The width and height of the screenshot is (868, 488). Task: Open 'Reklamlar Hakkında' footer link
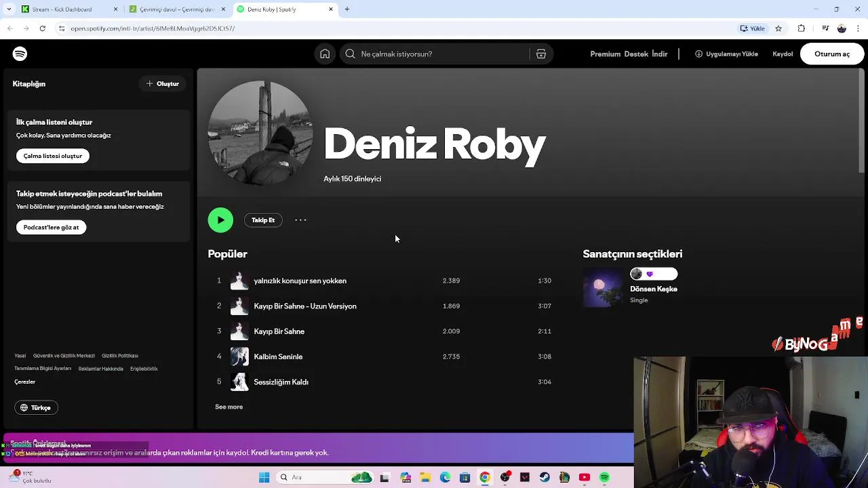tap(100, 369)
